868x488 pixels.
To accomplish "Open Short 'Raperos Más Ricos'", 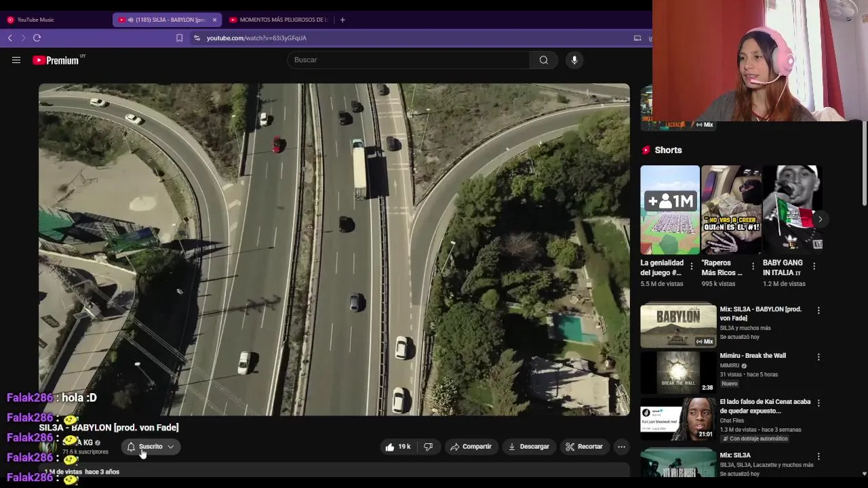I will pyautogui.click(x=731, y=210).
